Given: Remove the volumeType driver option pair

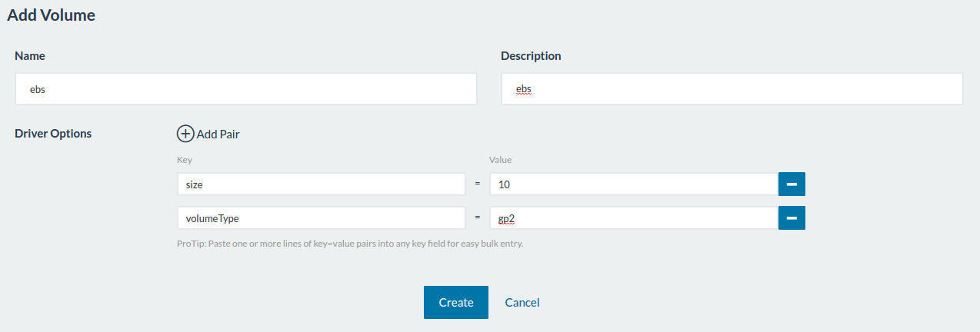Looking at the screenshot, I should [792, 218].
